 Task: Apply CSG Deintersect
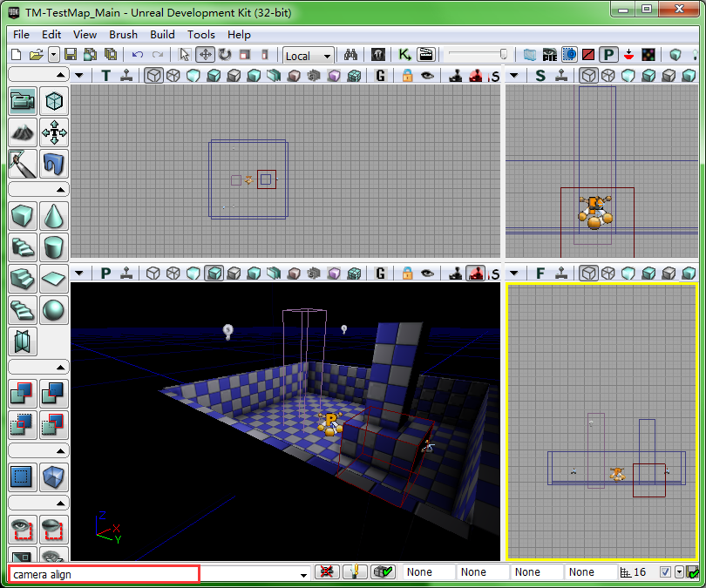[x=54, y=425]
